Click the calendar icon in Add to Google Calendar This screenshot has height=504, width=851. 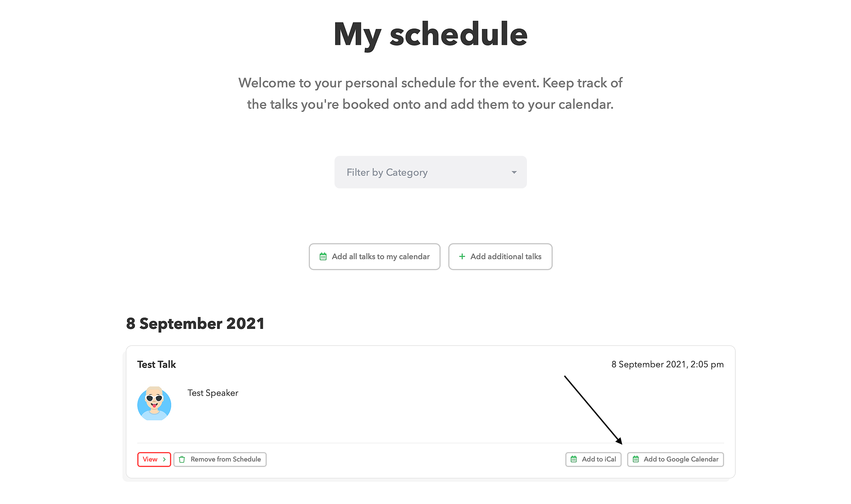[x=635, y=459]
